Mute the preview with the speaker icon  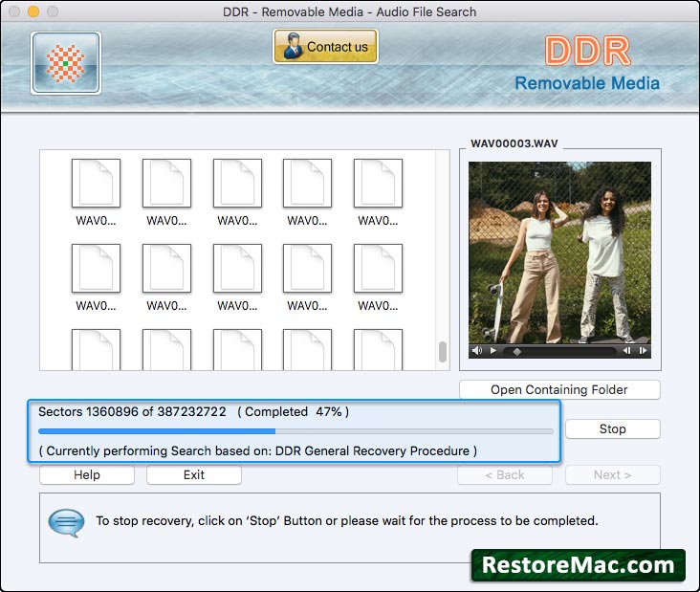(477, 351)
